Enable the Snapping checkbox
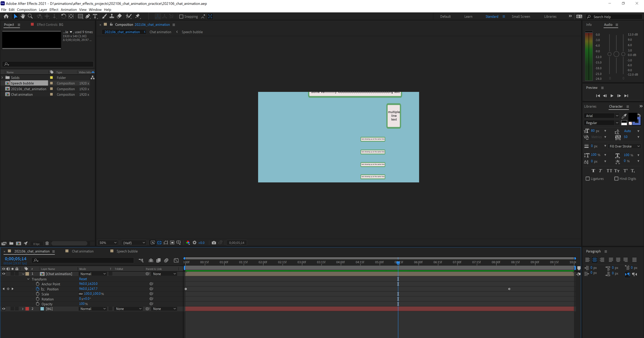The height and width of the screenshot is (338, 644). (x=181, y=16)
